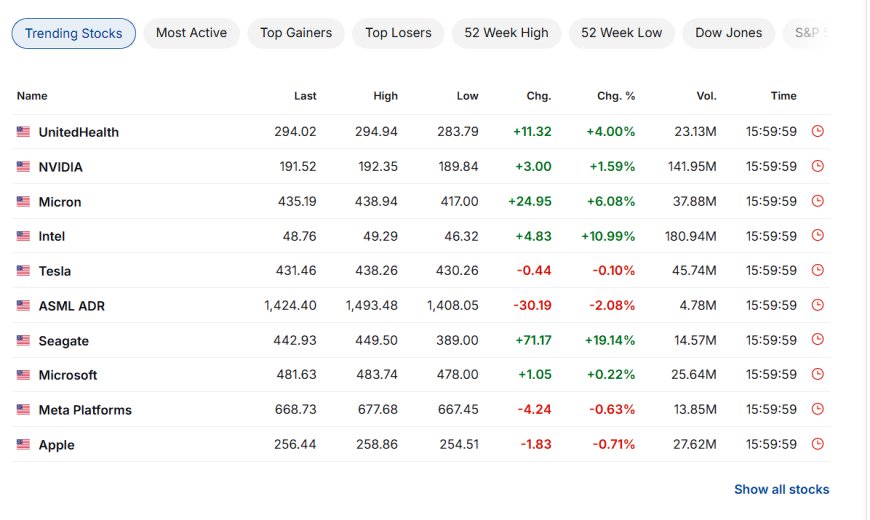The height and width of the screenshot is (520, 870).
Task: Click the US flag beside Microsoft
Action: pyautogui.click(x=23, y=375)
